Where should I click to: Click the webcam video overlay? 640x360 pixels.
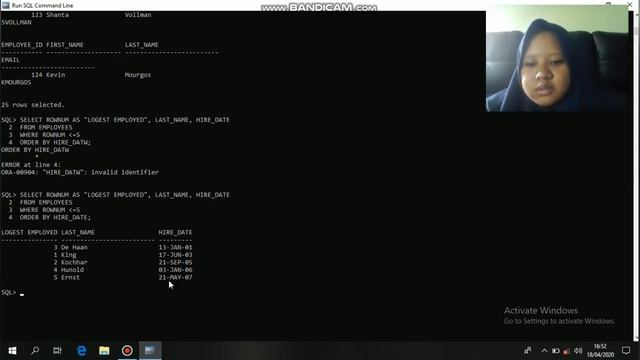[x=558, y=58]
